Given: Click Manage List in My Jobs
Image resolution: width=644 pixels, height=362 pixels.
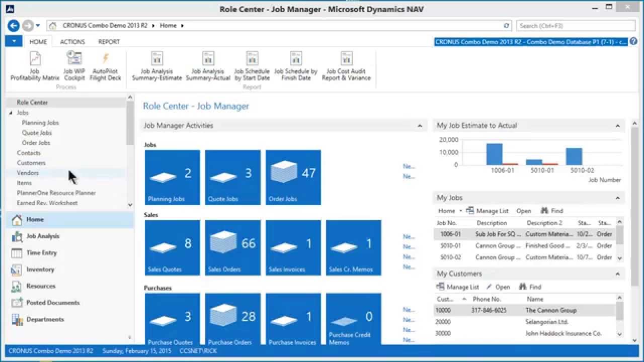Looking at the screenshot, I should coord(487,211).
